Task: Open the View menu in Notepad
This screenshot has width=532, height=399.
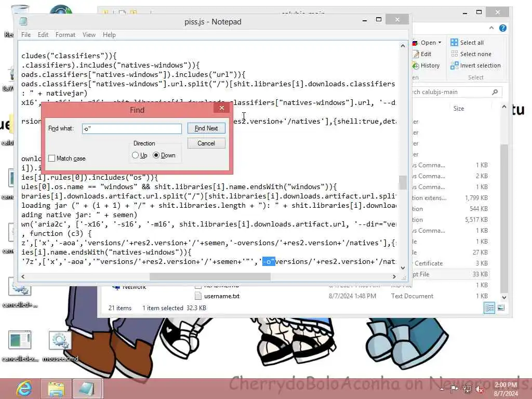Action: click(89, 35)
